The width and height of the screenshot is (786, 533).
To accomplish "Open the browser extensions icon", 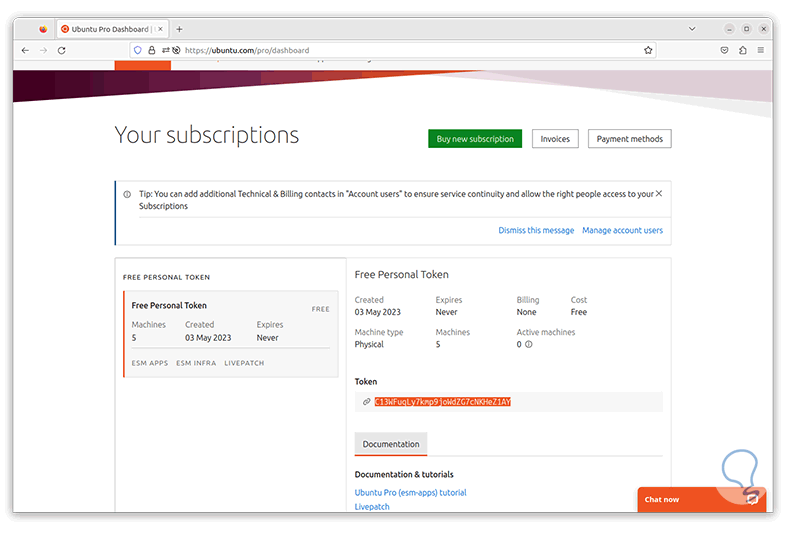I will 743,50.
